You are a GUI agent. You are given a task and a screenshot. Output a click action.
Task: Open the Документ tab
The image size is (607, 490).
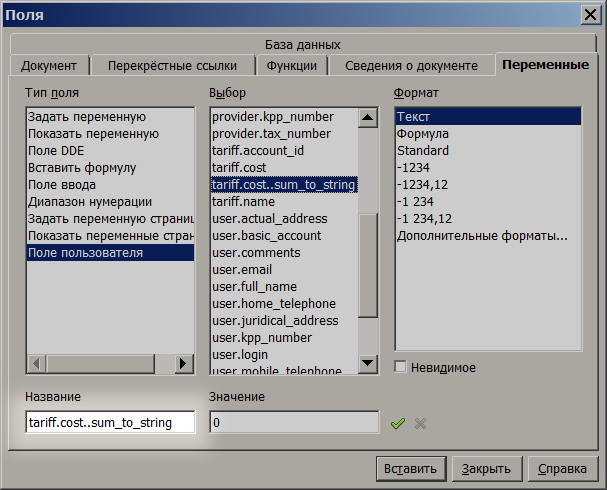[x=49, y=65]
